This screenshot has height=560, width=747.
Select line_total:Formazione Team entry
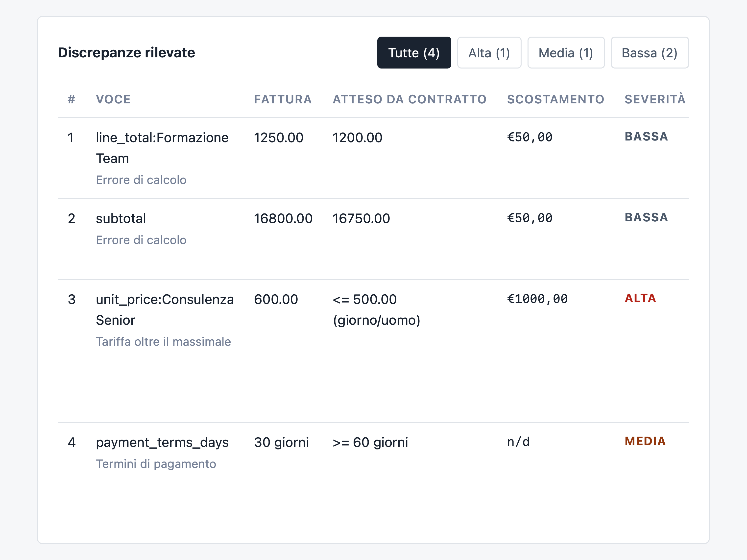coord(162,148)
